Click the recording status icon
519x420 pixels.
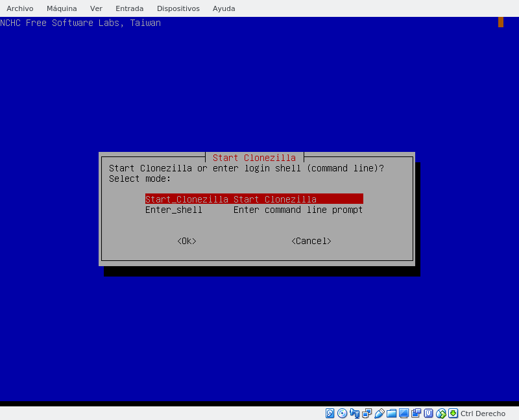pos(416,413)
